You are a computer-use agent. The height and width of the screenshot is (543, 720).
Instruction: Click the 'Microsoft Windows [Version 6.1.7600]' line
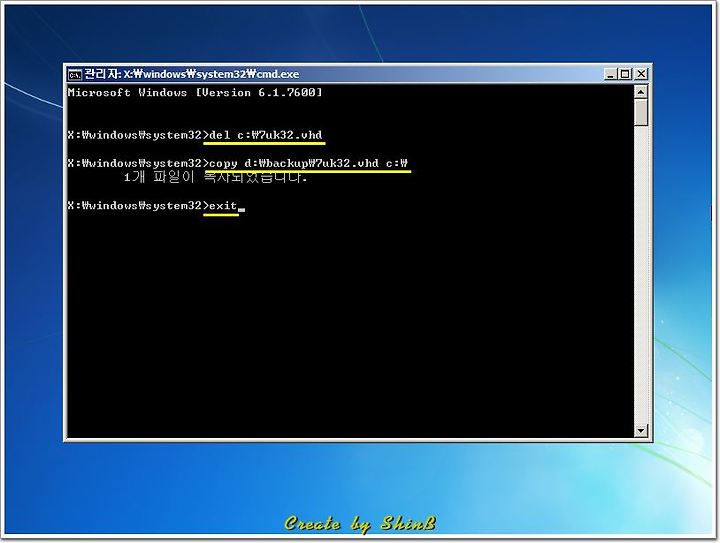(x=195, y=92)
